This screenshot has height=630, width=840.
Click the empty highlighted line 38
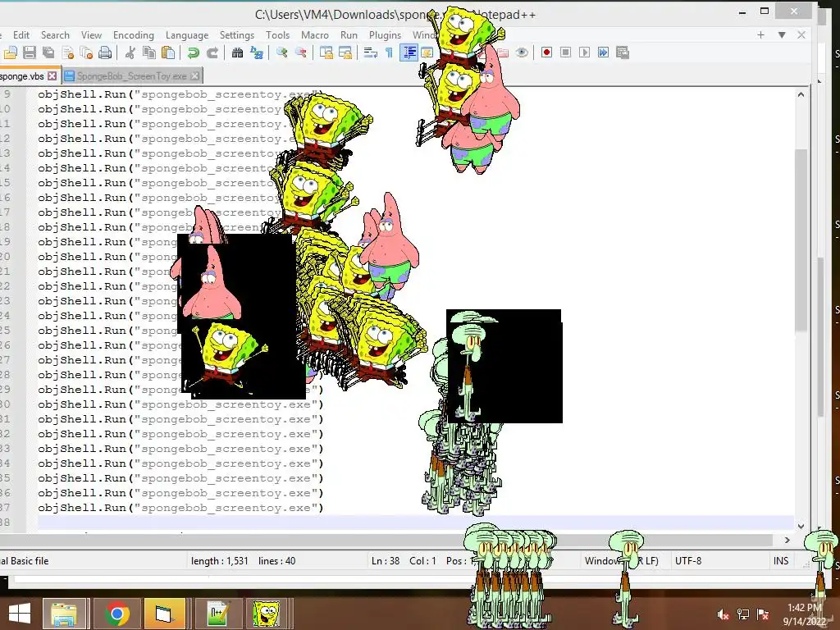coord(415,523)
